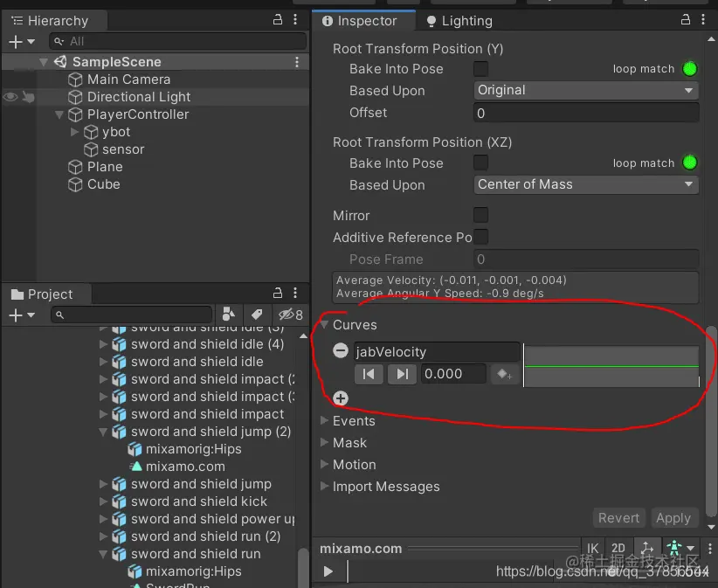Open the preview avatar selection dropdown

(x=680, y=548)
